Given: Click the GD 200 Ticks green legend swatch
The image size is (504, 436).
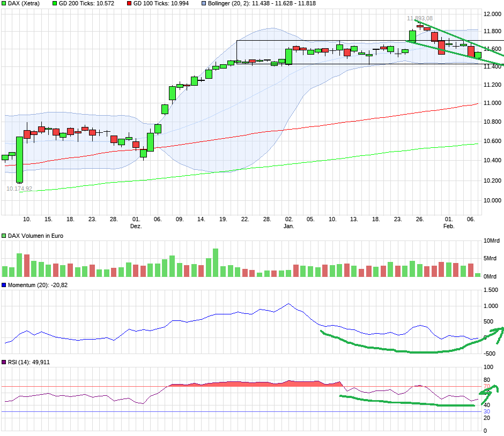Looking at the screenshot, I should tap(55, 4).
